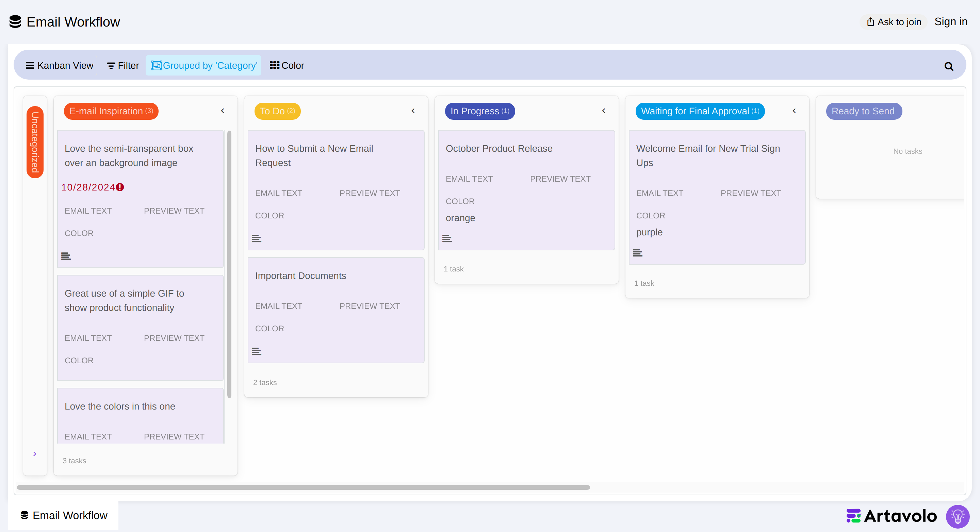Click the Sign in link
The image size is (980, 532).
tap(951, 22)
